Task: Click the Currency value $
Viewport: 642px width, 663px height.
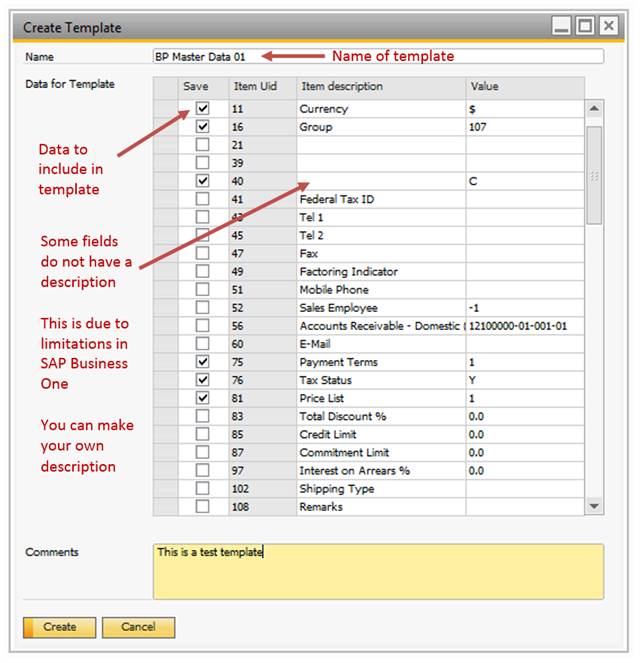Action: [525, 109]
